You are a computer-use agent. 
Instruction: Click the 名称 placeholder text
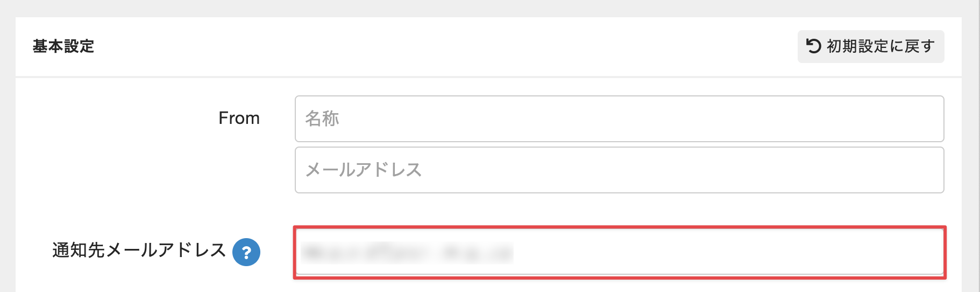(x=322, y=119)
